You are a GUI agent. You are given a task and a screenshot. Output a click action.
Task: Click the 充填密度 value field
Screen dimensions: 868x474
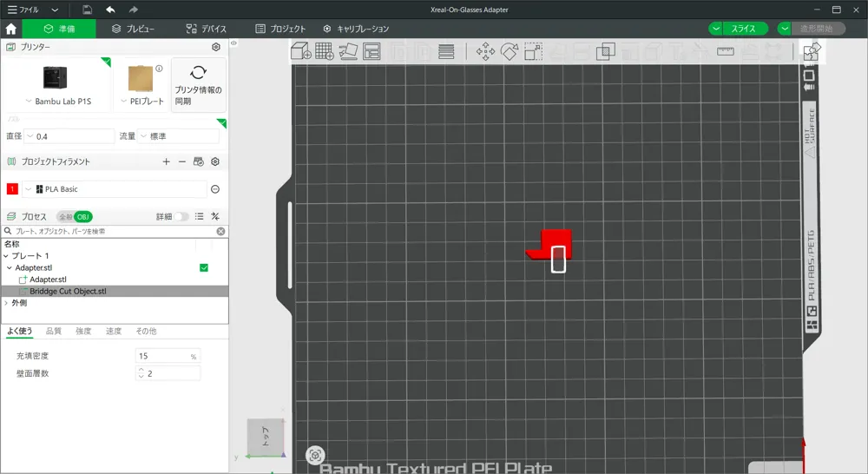(x=168, y=356)
